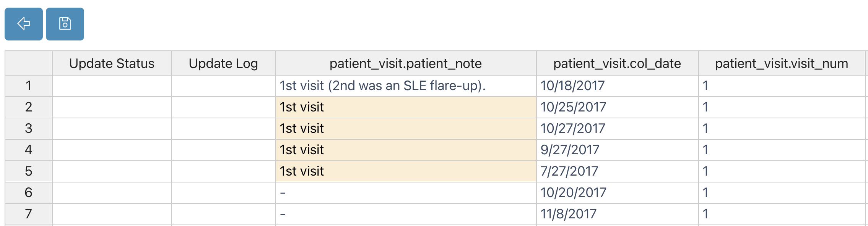Select the dash note cell in row 6
This screenshot has height=226, width=868.
[406, 192]
